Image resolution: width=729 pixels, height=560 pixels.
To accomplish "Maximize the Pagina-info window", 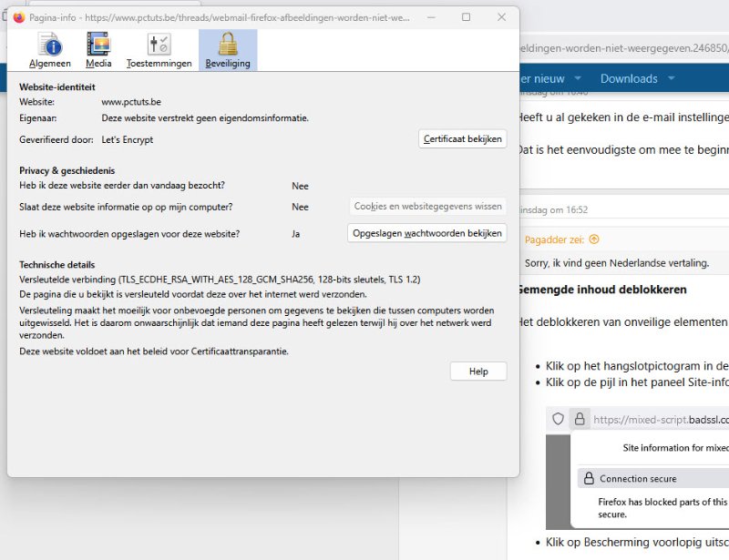I will 467,17.
